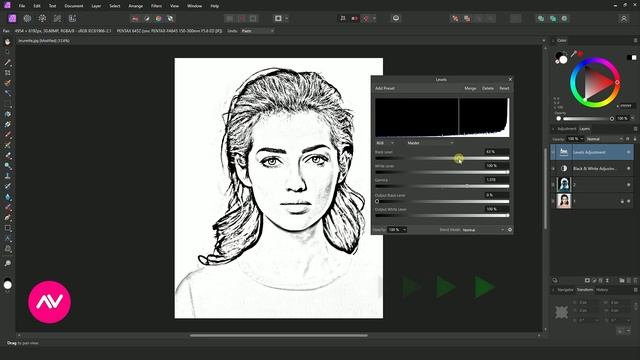Click the red hue handle on color wheel
Viewport: 640px width, 360px height.
click(617, 82)
